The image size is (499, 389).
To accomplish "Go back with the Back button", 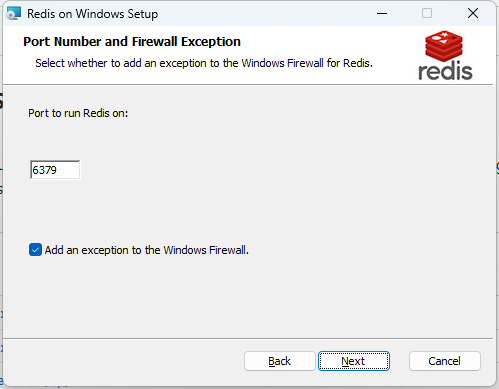I will tap(280, 361).
